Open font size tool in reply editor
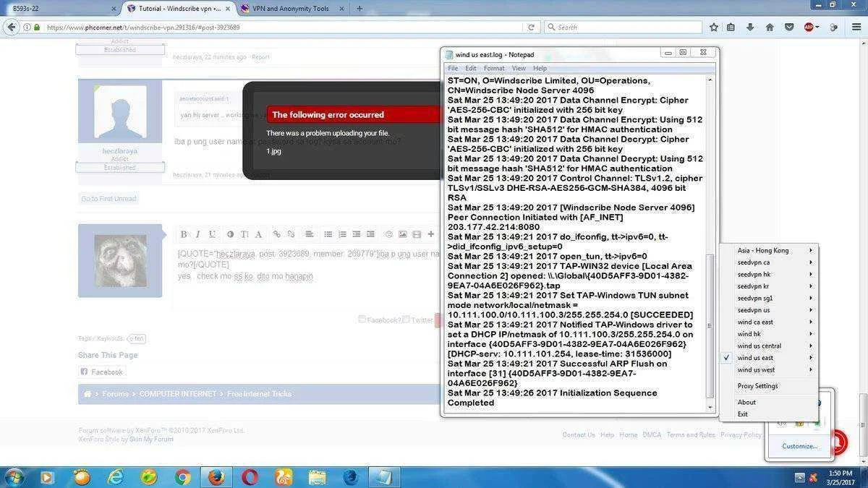 point(244,234)
